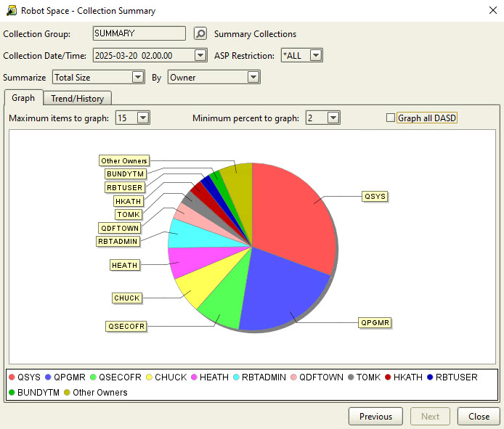Click the BUNDYTM pie chart label
This screenshot has height=429, width=504.
click(x=126, y=173)
